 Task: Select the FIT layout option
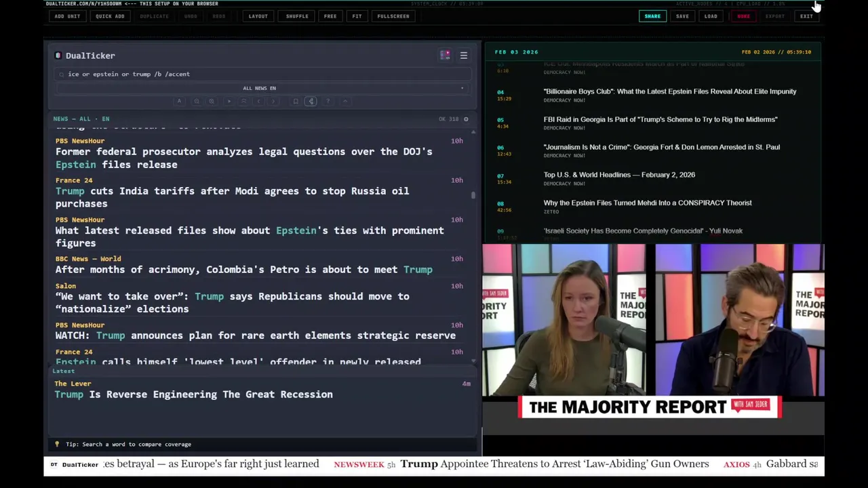[x=357, y=16]
